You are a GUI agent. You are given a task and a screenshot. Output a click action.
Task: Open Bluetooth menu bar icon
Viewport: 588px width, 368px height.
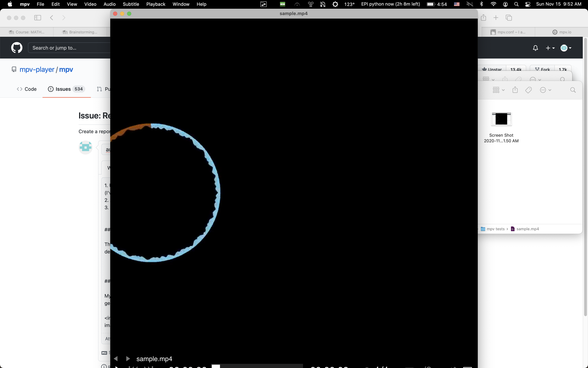coord(482,4)
